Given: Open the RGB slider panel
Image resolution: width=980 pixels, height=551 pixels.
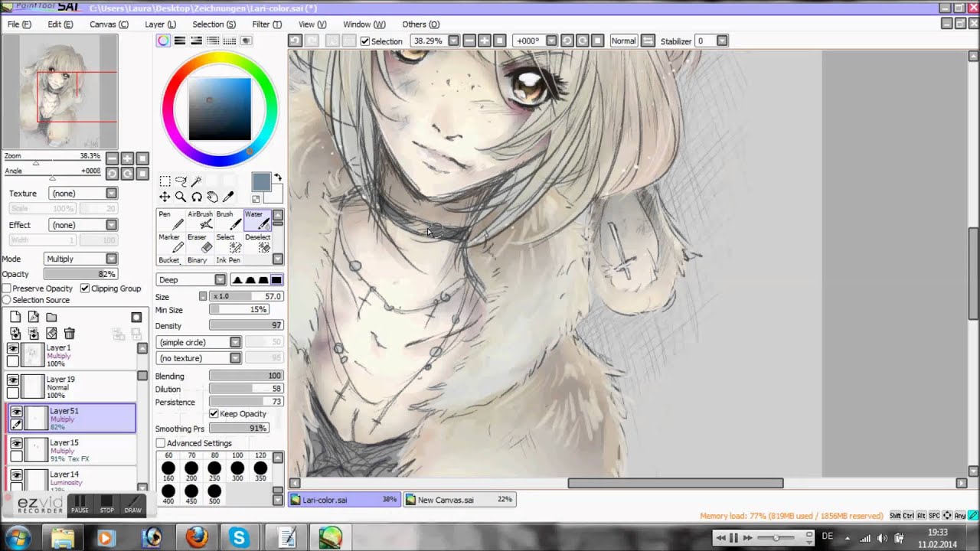Looking at the screenshot, I should pyautogui.click(x=180, y=41).
